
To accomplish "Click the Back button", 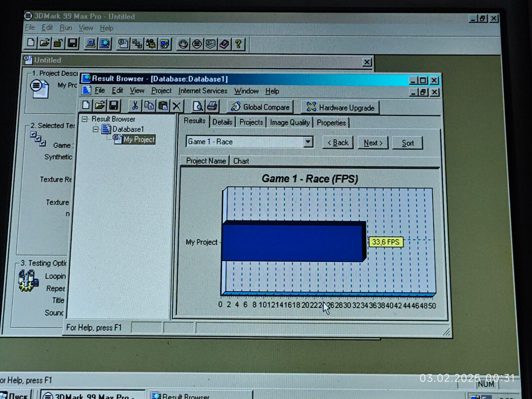I will pos(338,143).
